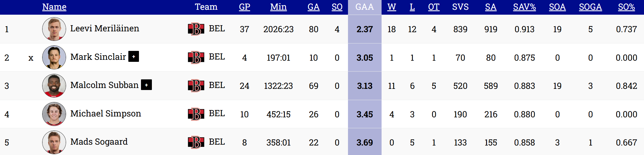Open Malcolm Subban's player photo
Screen dimensions: 644x155
(x=54, y=86)
